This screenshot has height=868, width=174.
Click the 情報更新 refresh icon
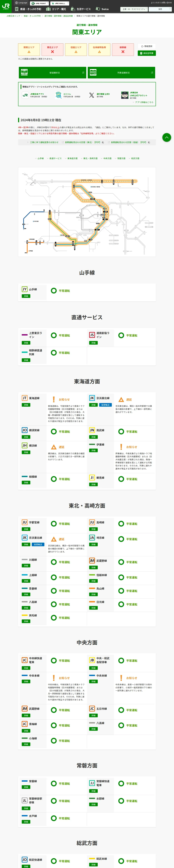pyautogui.click(x=142, y=46)
